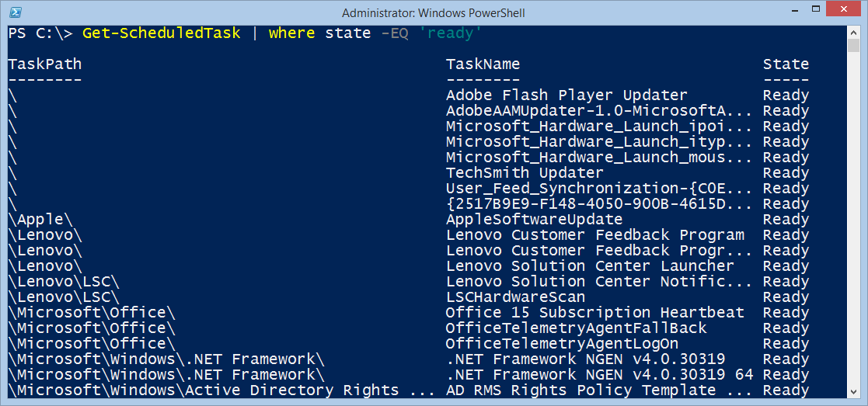Click the TaskName column header
The image size is (868, 406).
point(483,64)
